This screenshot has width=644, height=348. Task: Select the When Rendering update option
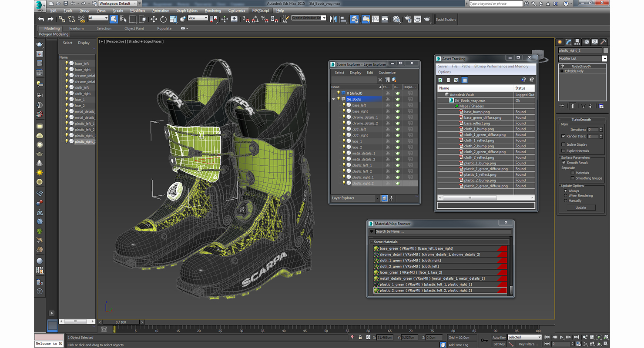coord(566,196)
